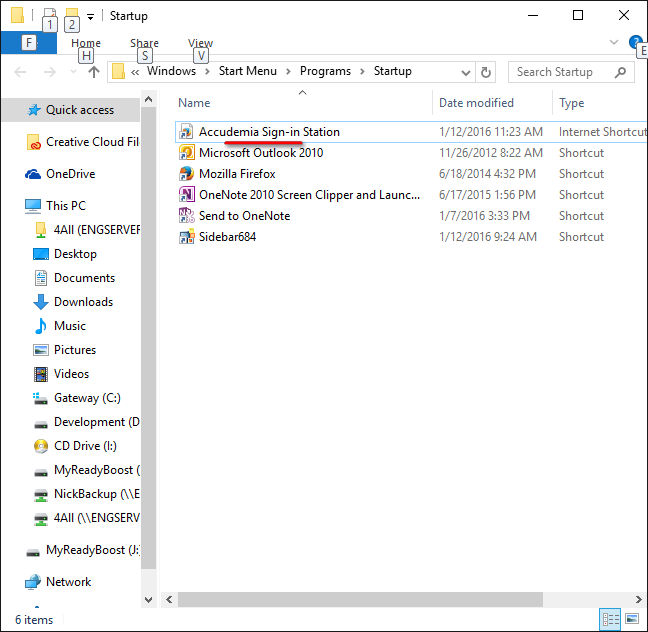Switch to details view in status bar

(x=611, y=619)
